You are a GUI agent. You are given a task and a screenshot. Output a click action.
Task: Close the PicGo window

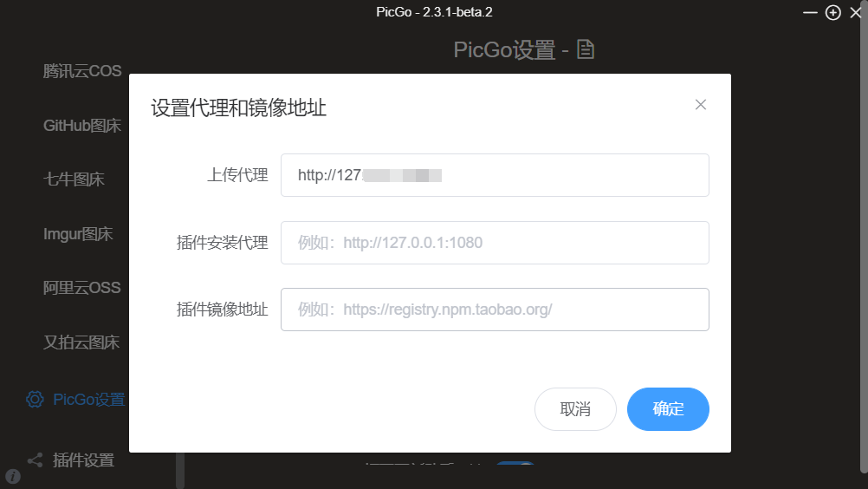coord(855,12)
